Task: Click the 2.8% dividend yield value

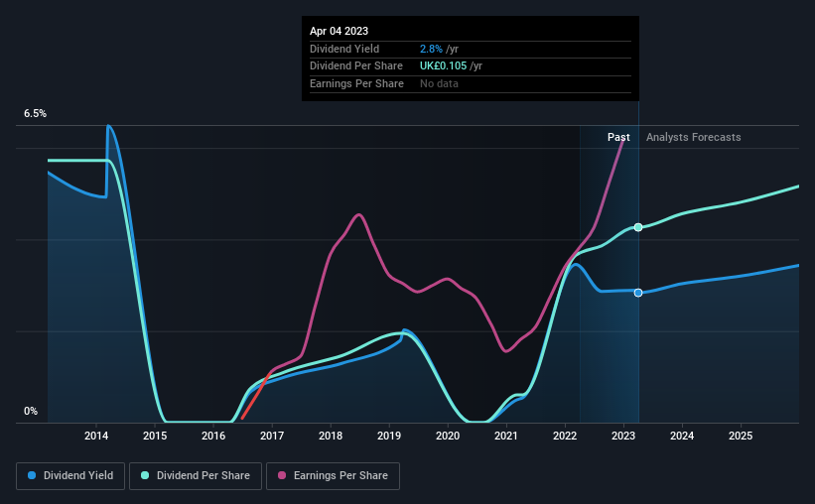Action: coord(431,49)
